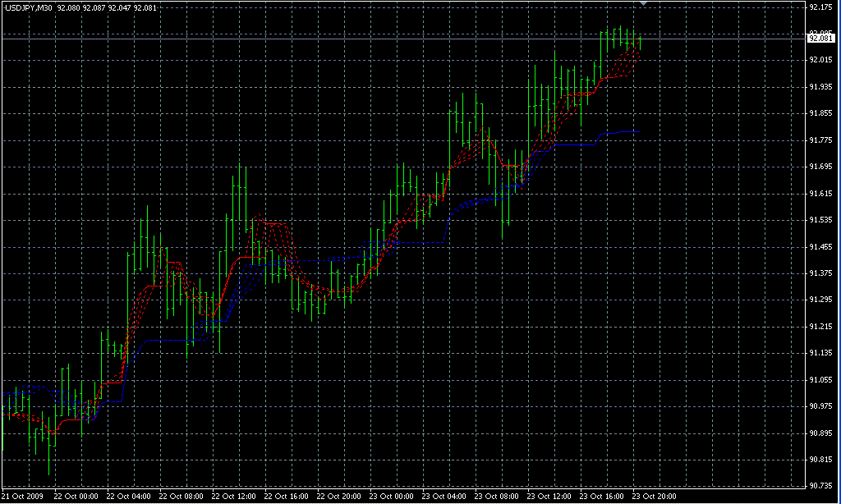Choose the 91.455 price axis label
Viewport: 841px width, 504px height.
[x=820, y=246]
